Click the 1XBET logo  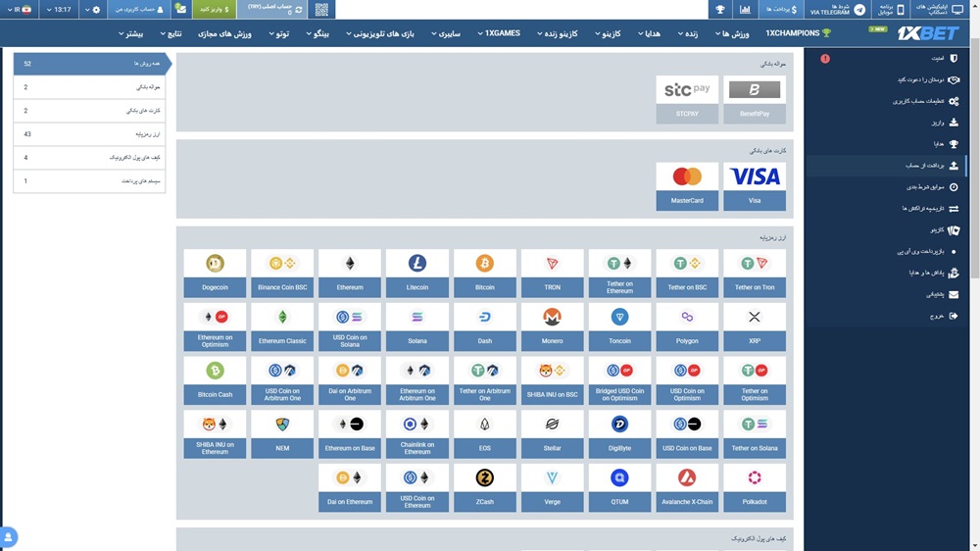(x=927, y=33)
